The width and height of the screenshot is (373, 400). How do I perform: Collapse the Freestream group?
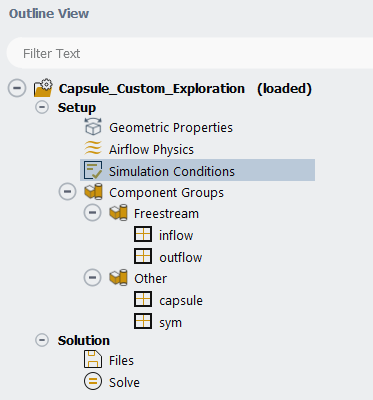click(92, 213)
